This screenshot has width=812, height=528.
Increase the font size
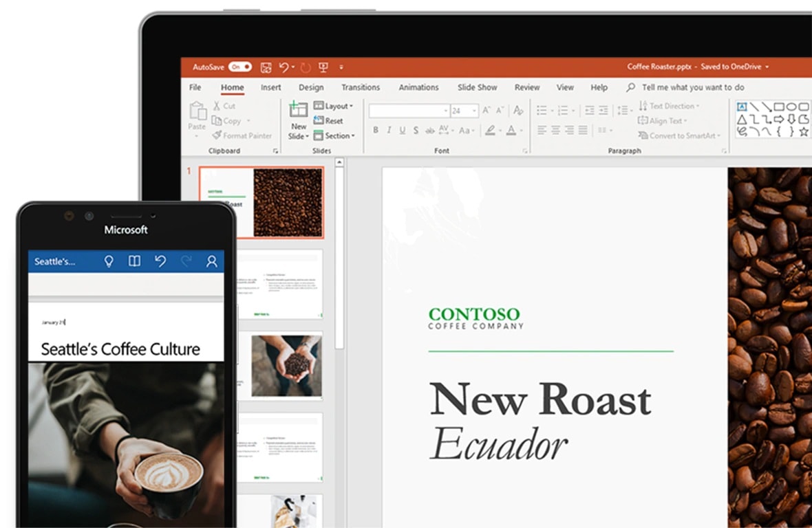pyautogui.click(x=487, y=110)
